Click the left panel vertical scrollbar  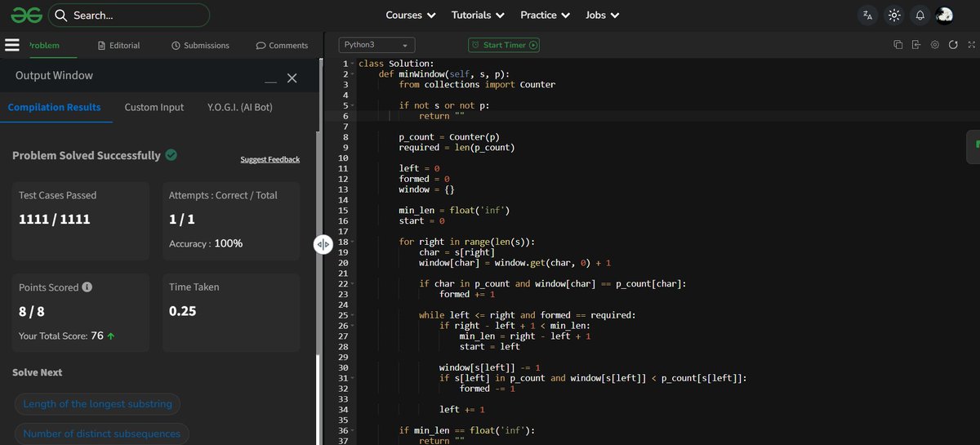pyautogui.click(x=318, y=399)
